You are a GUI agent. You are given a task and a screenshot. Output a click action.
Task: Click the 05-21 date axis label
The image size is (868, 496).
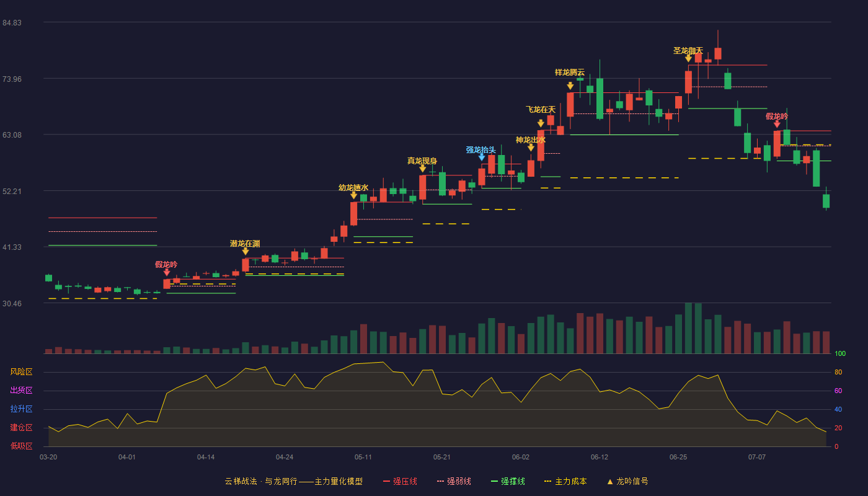point(442,457)
